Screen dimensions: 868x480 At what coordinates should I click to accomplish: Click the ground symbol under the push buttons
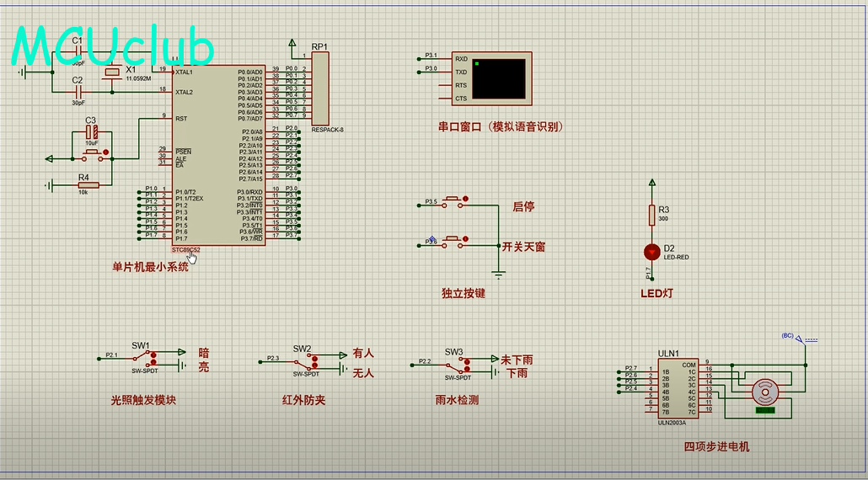499,274
